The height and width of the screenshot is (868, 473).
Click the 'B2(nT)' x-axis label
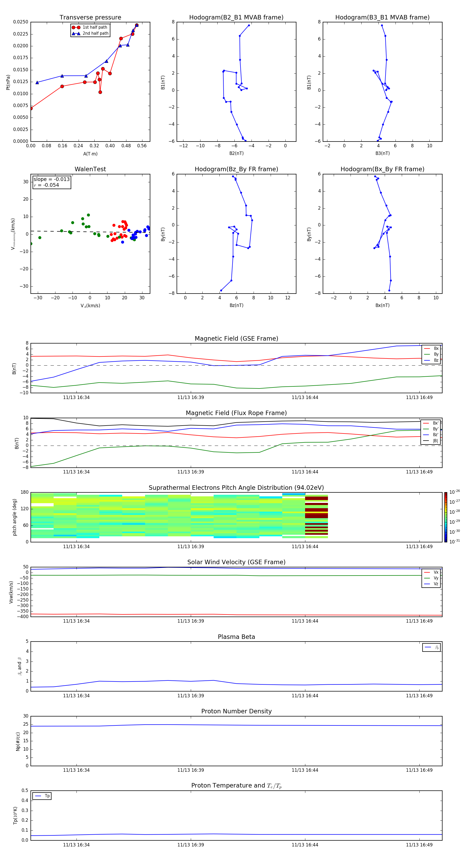point(236,153)
